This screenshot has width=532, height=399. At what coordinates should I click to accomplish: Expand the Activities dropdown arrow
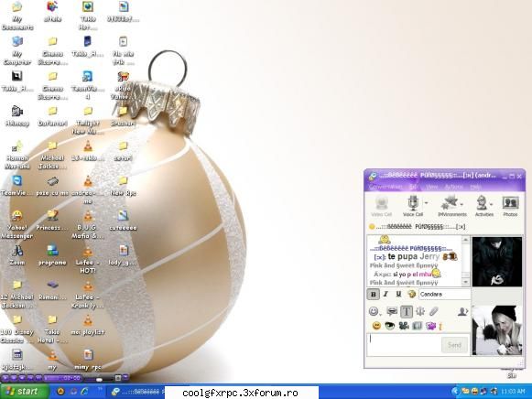(492, 204)
